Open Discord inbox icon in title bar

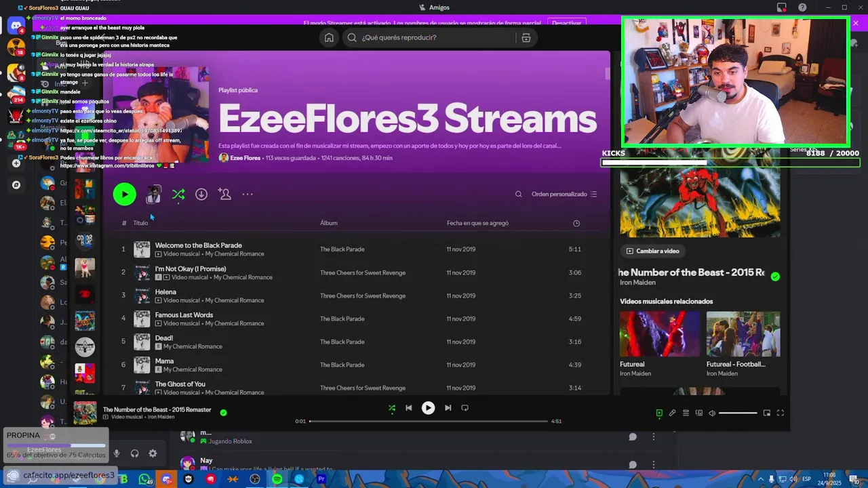click(782, 7)
